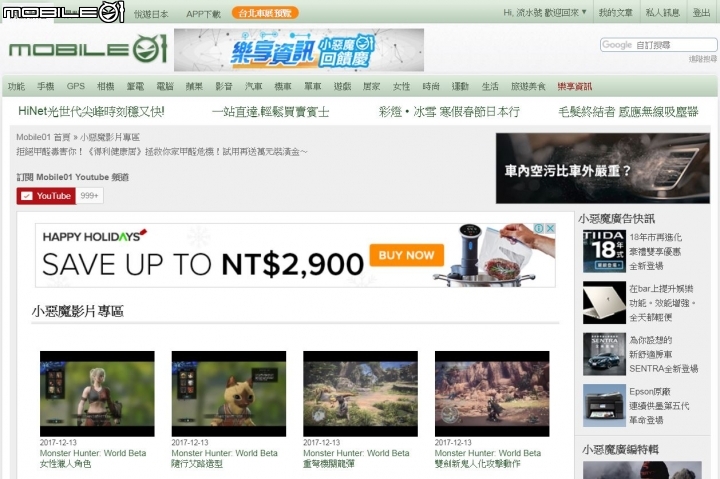Subscribe via the red YouTube button

click(46, 196)
